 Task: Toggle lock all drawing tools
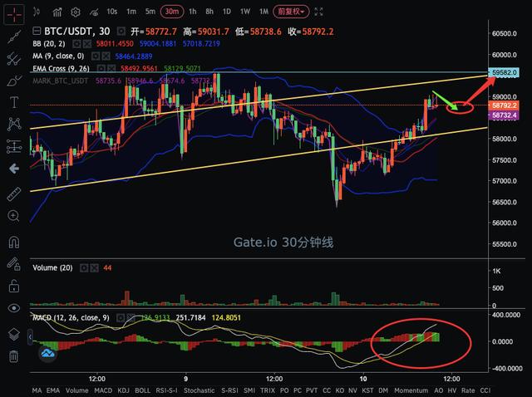click(x=14, y=287)
